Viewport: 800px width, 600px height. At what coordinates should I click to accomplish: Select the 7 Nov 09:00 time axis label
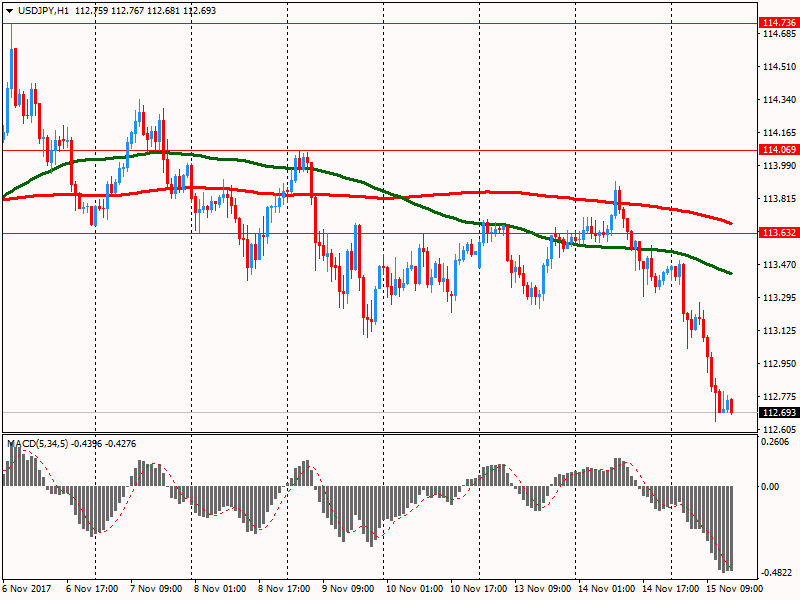(156, 589)
